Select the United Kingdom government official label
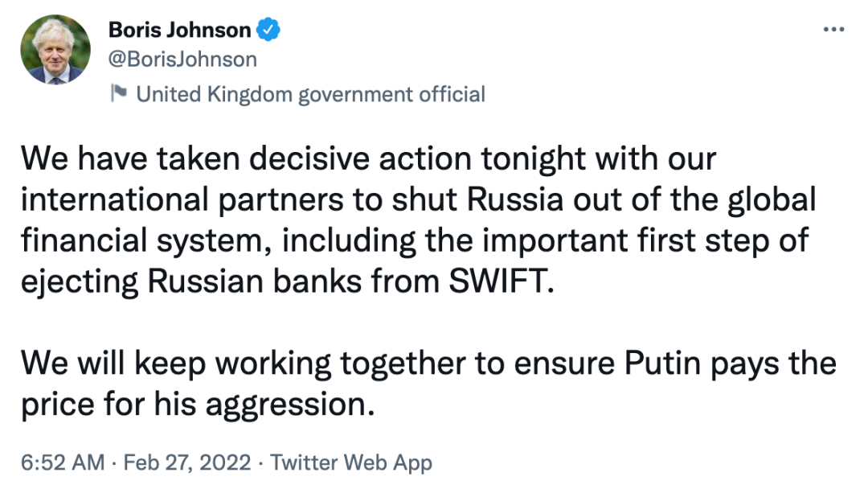This screenshot has width=868, height=497. 310,95
